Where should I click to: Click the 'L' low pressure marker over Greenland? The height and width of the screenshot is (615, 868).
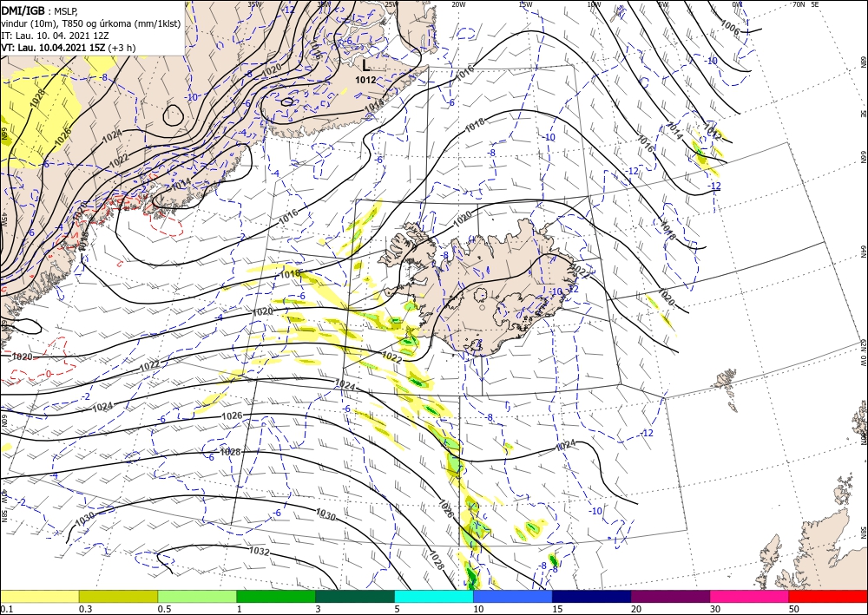tap(366, 66)
